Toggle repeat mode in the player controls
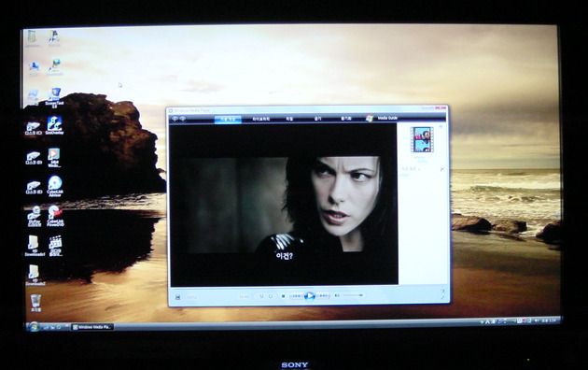This screenshot has width=588, height=370. coord(271,296)
